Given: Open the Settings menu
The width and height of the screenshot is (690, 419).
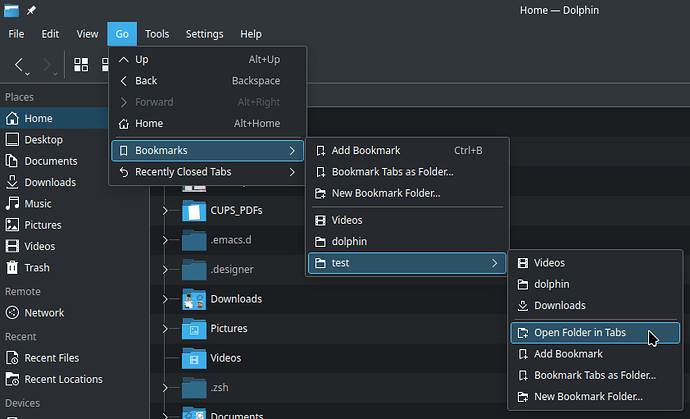Looking at the screenshot, I should [x=204, y=34].
